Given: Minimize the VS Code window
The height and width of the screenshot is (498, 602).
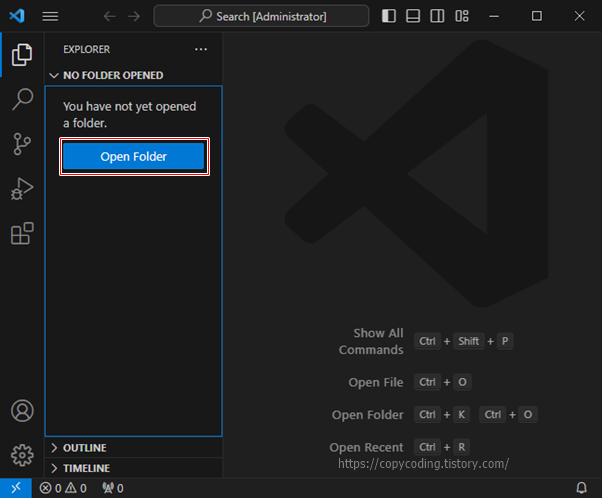Looking at the screenshot, I should point(494,16).
